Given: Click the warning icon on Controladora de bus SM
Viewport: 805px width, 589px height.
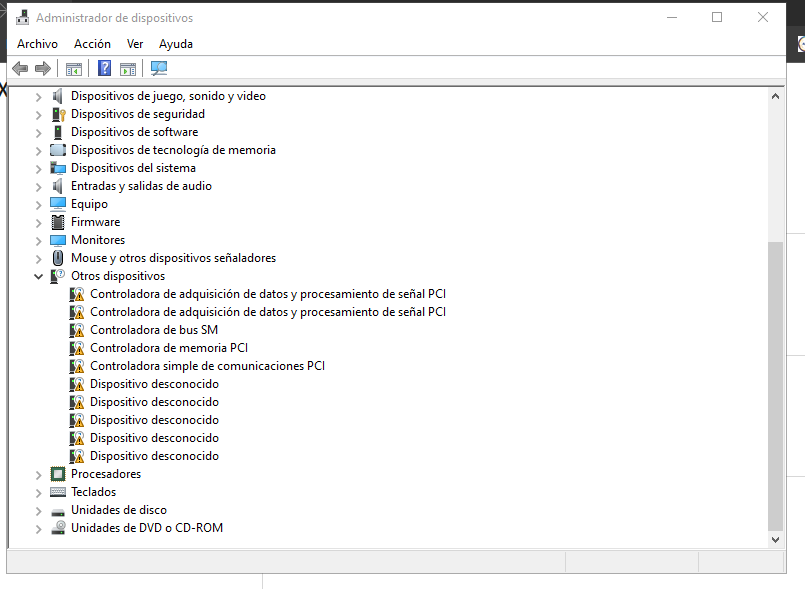Looking at the screenshot, I should (77, 329).
